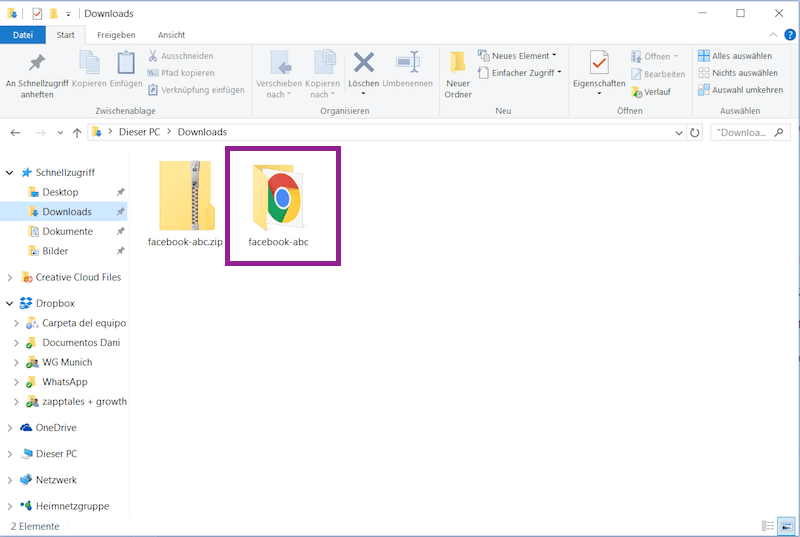Click Pfad kopieren in Zwischenablage group
The width and height of the screenshot is (800, 537).
click(181, 73)
